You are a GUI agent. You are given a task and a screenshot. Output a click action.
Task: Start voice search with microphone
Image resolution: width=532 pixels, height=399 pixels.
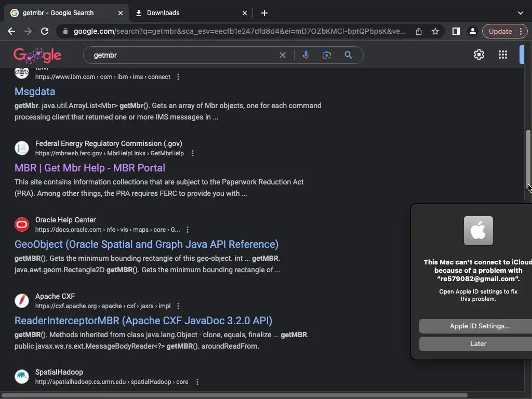305,55
